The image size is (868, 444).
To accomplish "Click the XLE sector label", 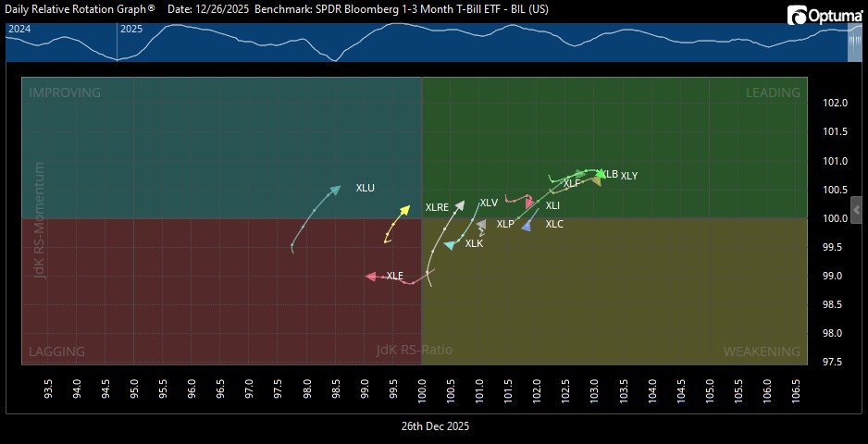I will (395, 276).
